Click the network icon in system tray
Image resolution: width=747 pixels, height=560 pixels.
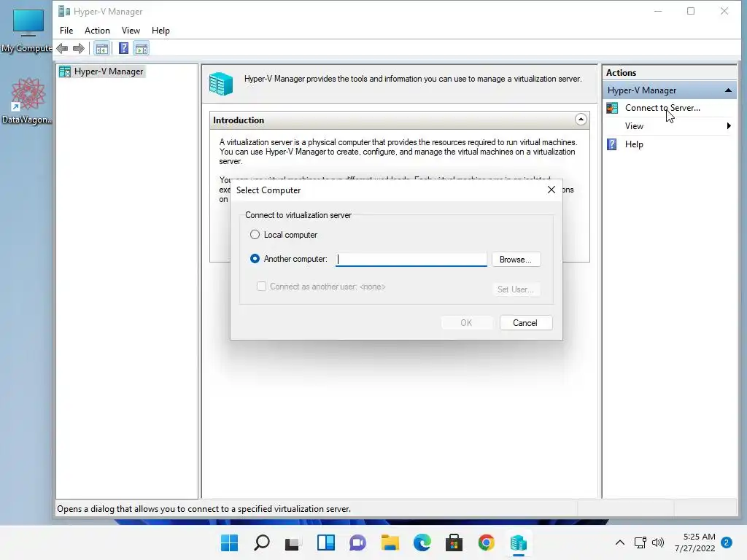point(640,542)
